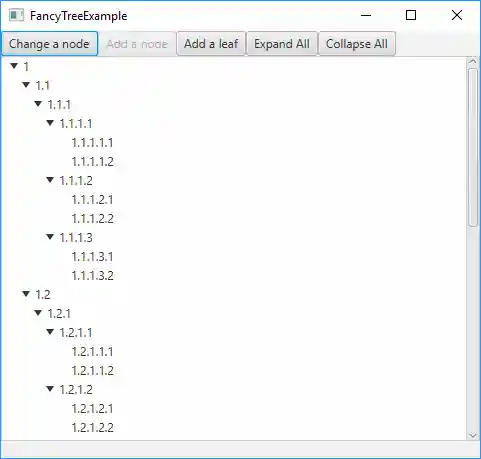Collapse root node 1 disclosure triangle
The image size is (481, 459).
click(14, 66)
